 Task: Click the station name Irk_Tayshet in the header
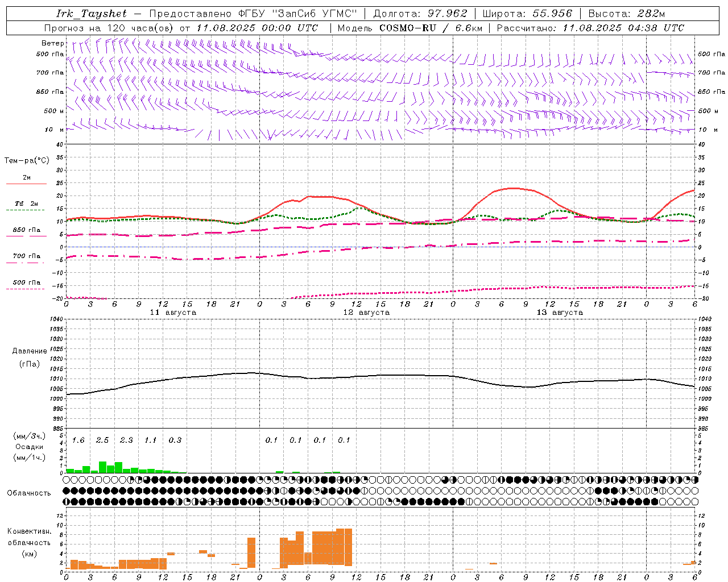tap(92, 14)
